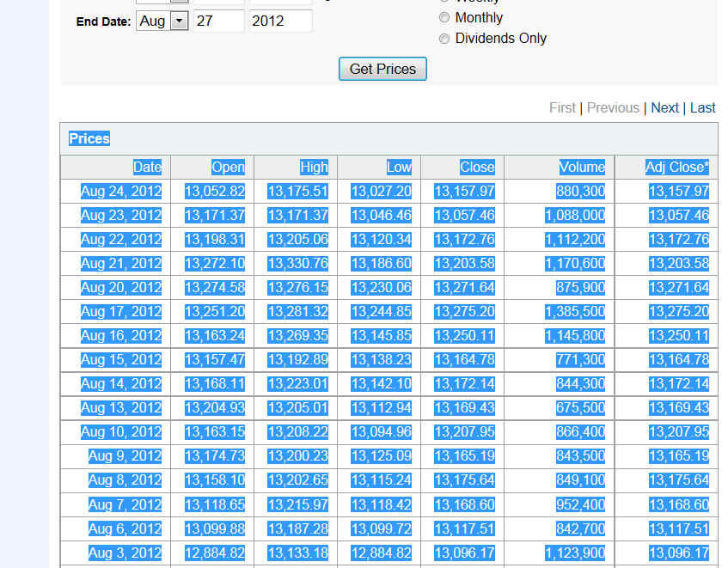This screenshot has width=728, height=568.
Task: Go to the Next page link
Action: [664, 107]
